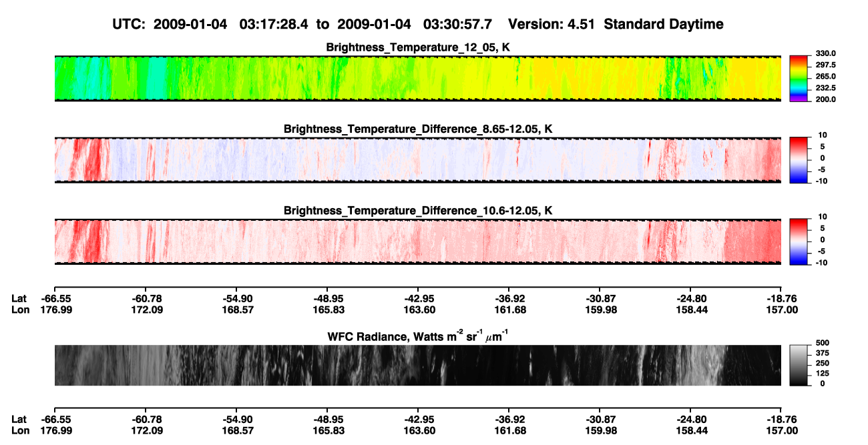The image size is (868, 445).
Task: Click the 500 label on the WFC Radiance scale
Action: click(822, 342)
